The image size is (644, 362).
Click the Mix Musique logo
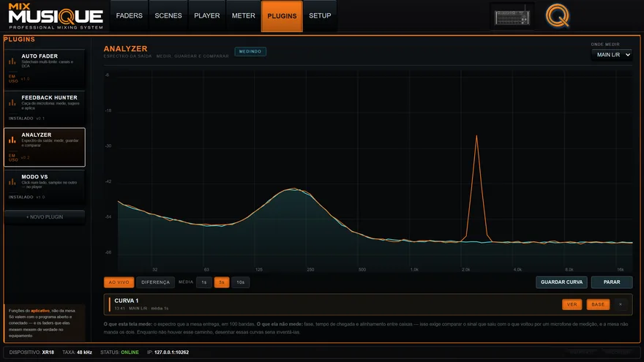point(56,16)
